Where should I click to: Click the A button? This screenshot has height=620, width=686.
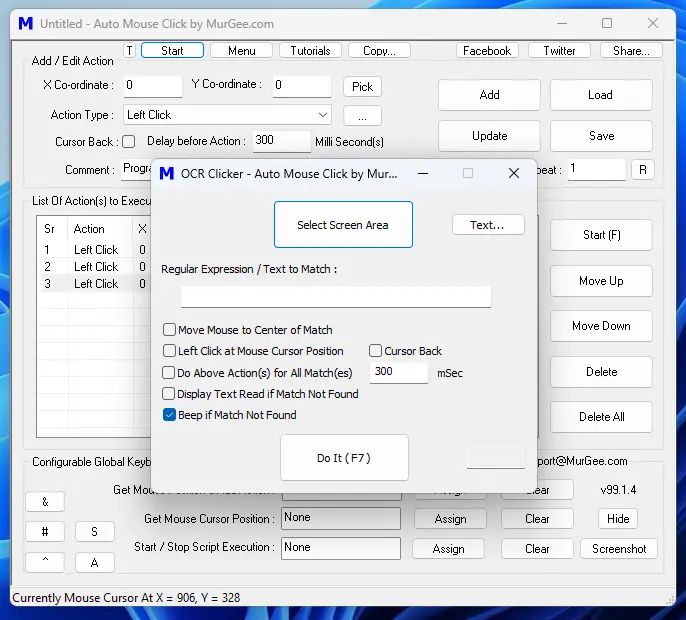94,562
